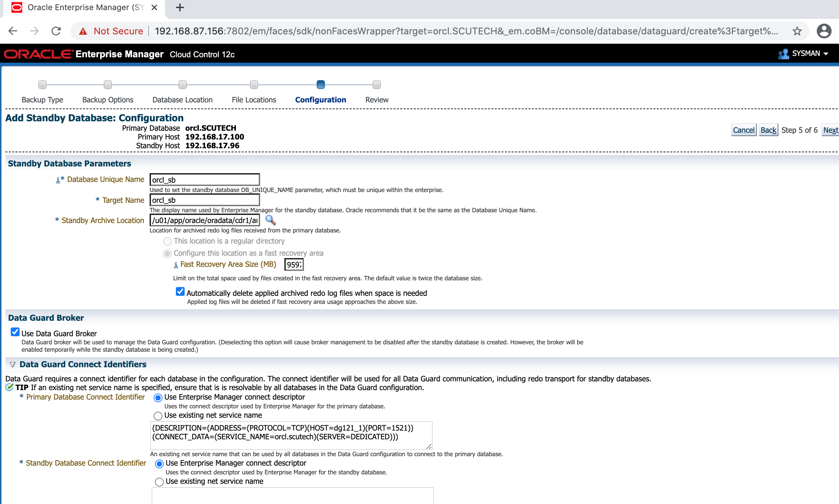Bookmark this page with the star icon
839x504 pixels.
click(797, 31)
